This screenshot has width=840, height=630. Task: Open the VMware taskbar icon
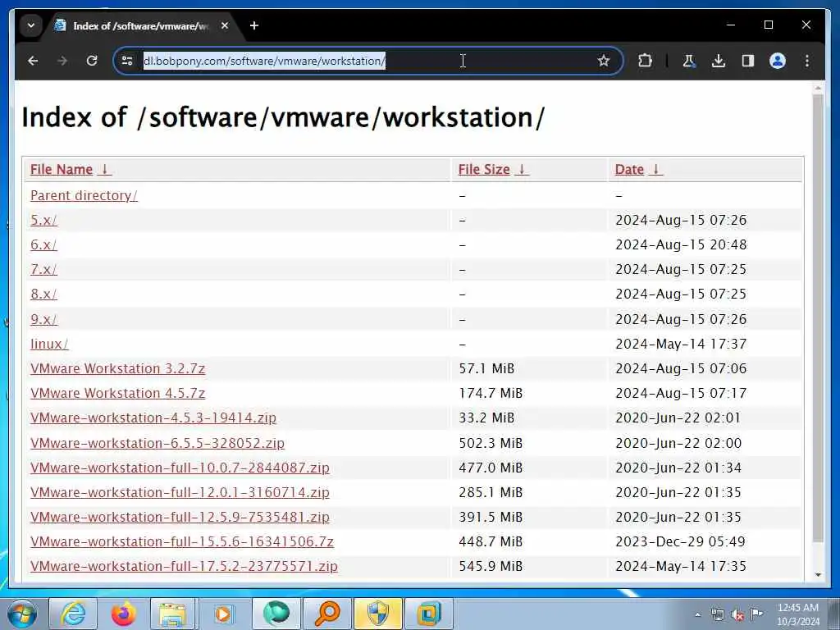coord(428,614)
